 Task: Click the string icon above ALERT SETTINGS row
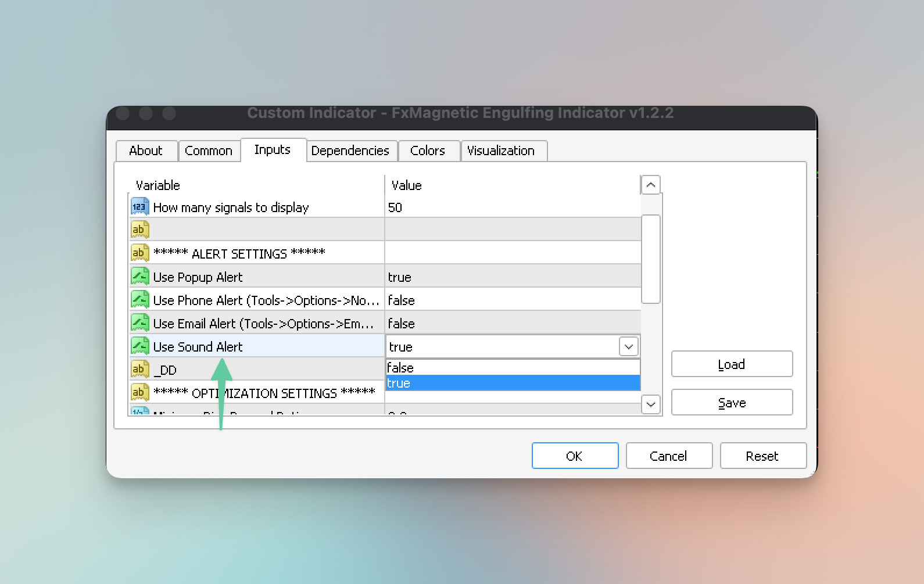click(x=140, y=230)
